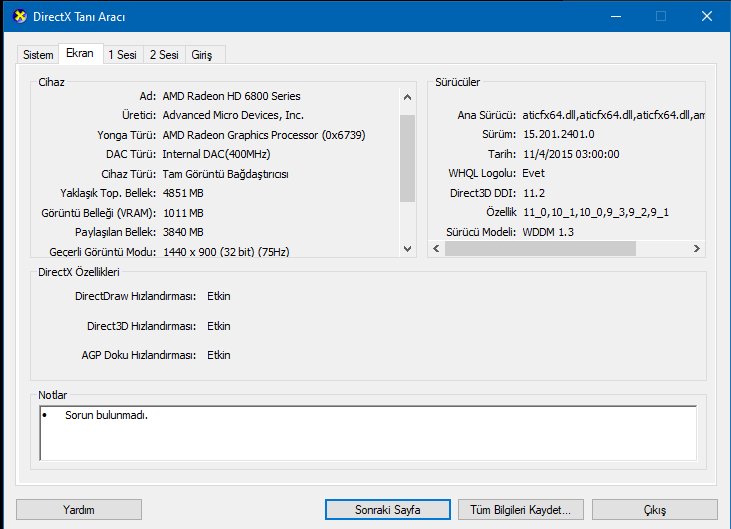The image size is (731, 529).
Task: Click the Yonga Türü label
Action: click(x=126, y=135)
